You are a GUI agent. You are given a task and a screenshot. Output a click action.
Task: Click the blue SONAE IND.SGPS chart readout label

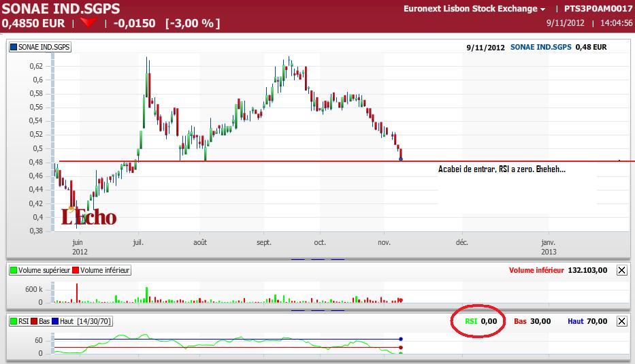(540, 47)
